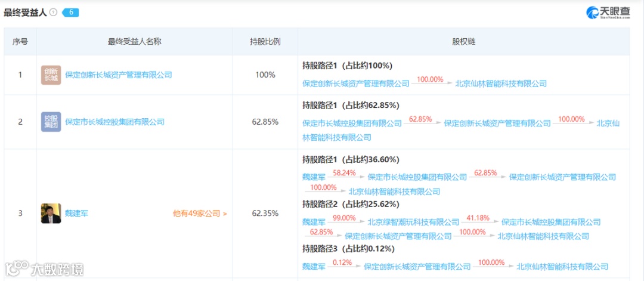Click the sequence number 3 cell
Image resolution: width=644 pixels, height=281 pixels.
point(20,213)
